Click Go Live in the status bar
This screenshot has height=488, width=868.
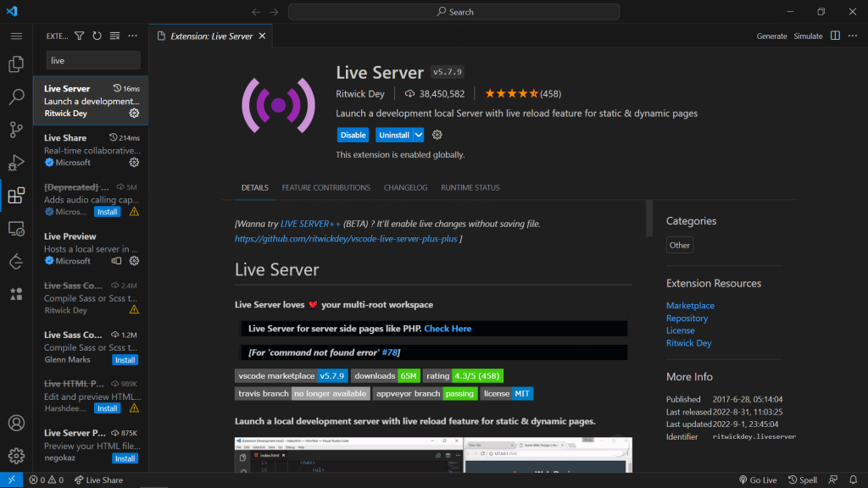pyautogui.click(x=757, y=480)
